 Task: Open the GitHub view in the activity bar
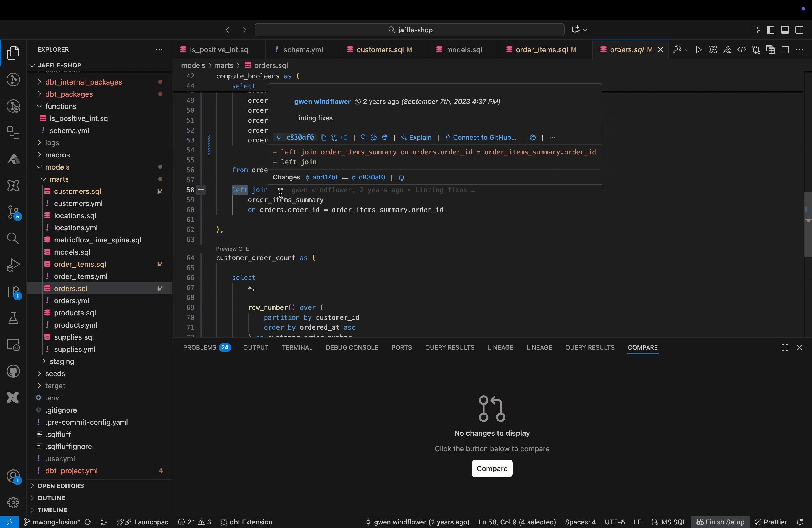click(x=13, y=371)
